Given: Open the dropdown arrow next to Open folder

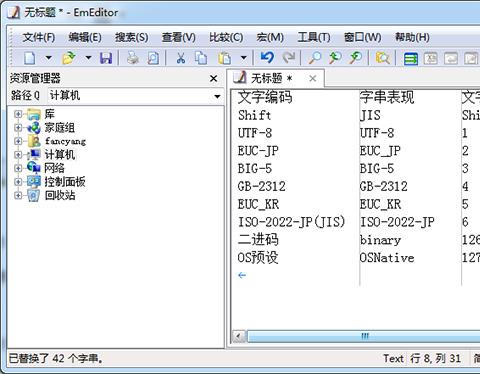Looking at the screenshot, I should [x=88, y=58].
